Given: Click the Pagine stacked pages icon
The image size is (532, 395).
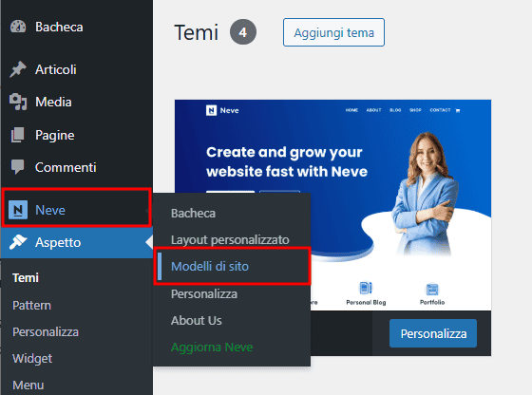Looking at the screenshot, I should click(18, 135).
